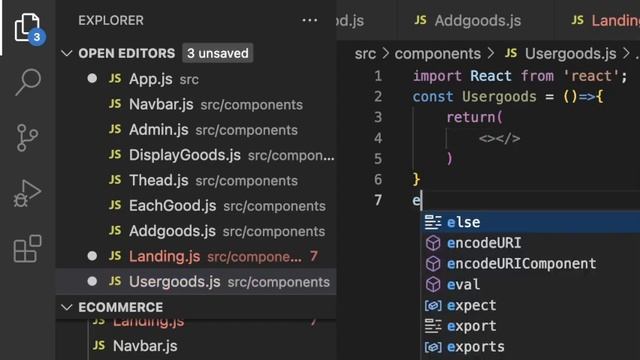Screen dimensions: 640x360
Task: Open Admin.js in open editors
Action: pos(196,130)
